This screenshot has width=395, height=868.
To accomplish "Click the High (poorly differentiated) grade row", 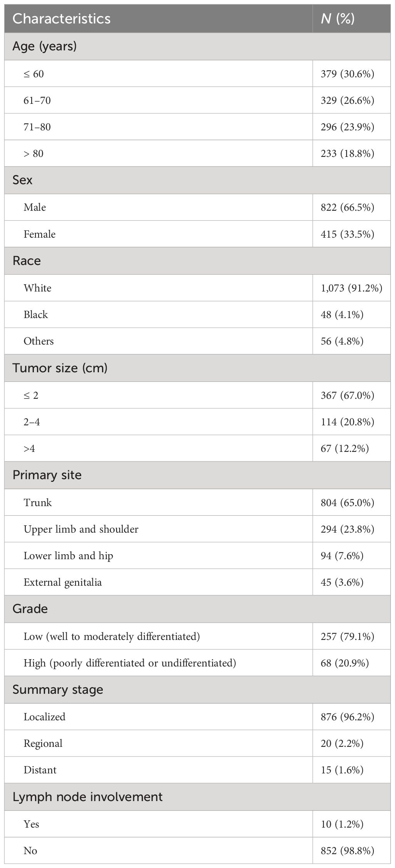I will pyautogui.click(x=197, y=663).
